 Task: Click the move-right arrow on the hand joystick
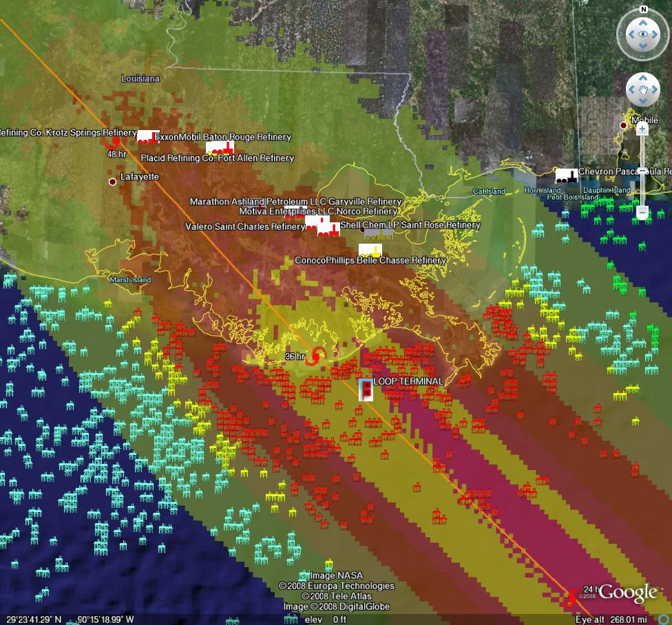pos(654,89)
